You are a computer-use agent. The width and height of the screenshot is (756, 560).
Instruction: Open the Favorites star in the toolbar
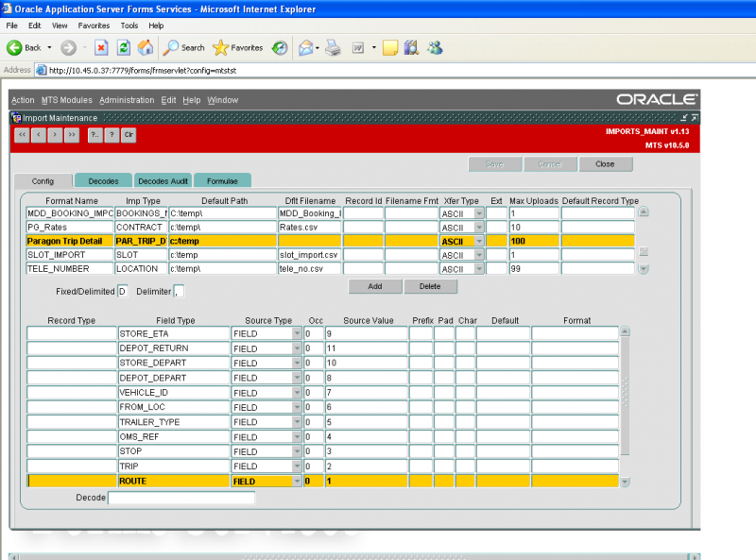pos(238,48)
